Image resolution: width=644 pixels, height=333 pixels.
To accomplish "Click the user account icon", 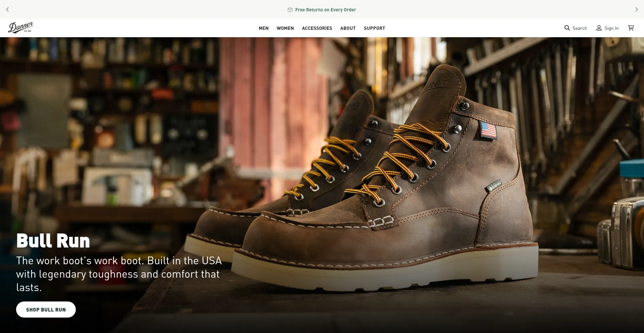I will 599,28.
